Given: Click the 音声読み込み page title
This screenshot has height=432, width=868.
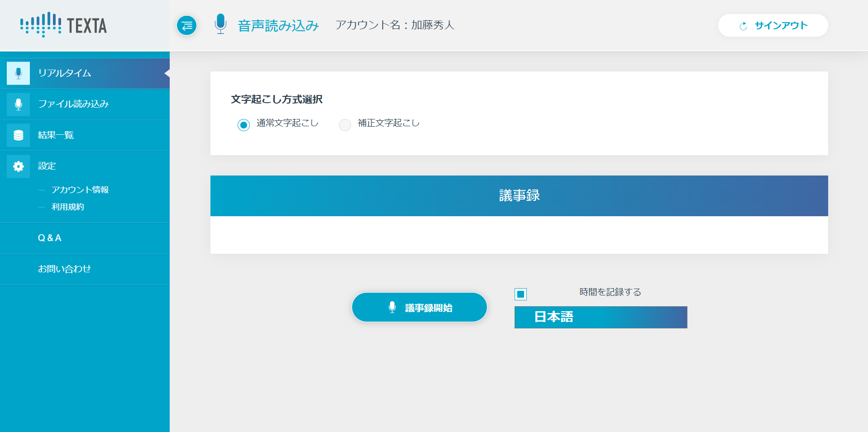Looking at the screenshot, I should 278,26.
